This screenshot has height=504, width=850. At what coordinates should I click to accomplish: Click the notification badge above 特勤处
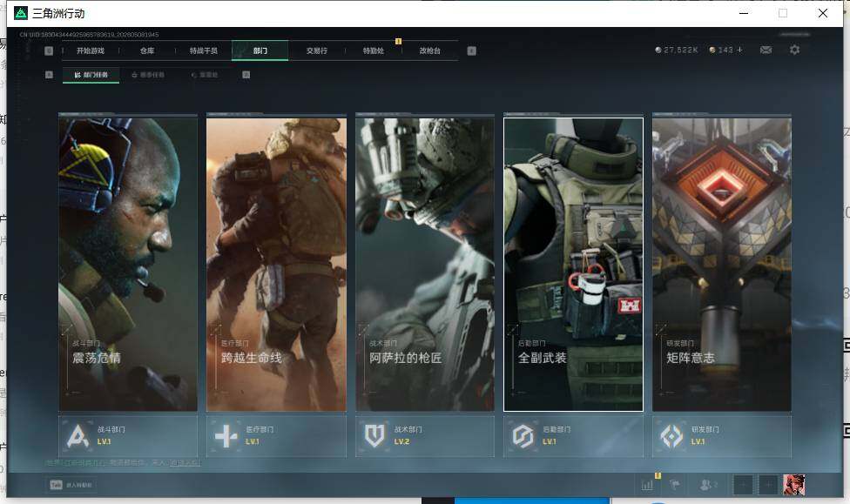(x=399, y=41)
